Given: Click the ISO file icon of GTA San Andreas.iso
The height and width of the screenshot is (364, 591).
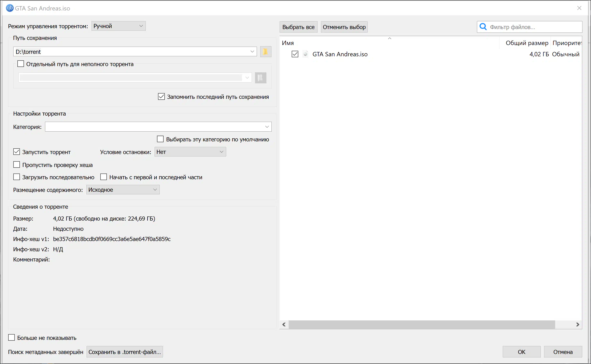Looking at the screenshot, I should click(x=305, y=54).
